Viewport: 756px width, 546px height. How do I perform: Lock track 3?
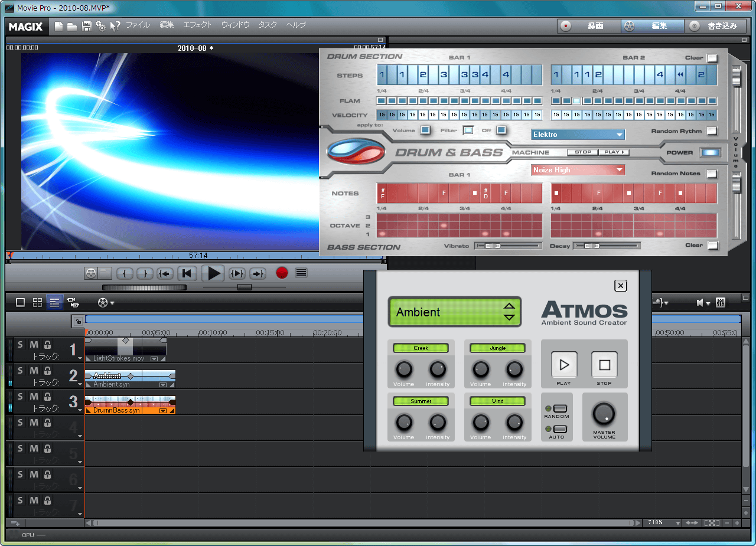pyautogui.click(x=47, y=396)
